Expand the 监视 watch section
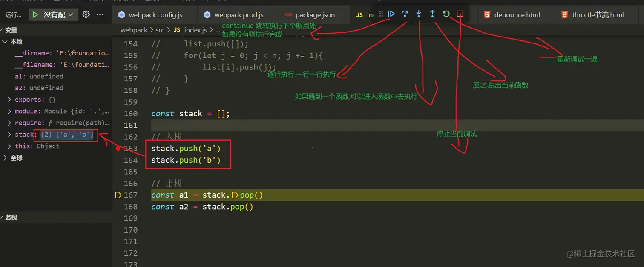 click(11, 218)
